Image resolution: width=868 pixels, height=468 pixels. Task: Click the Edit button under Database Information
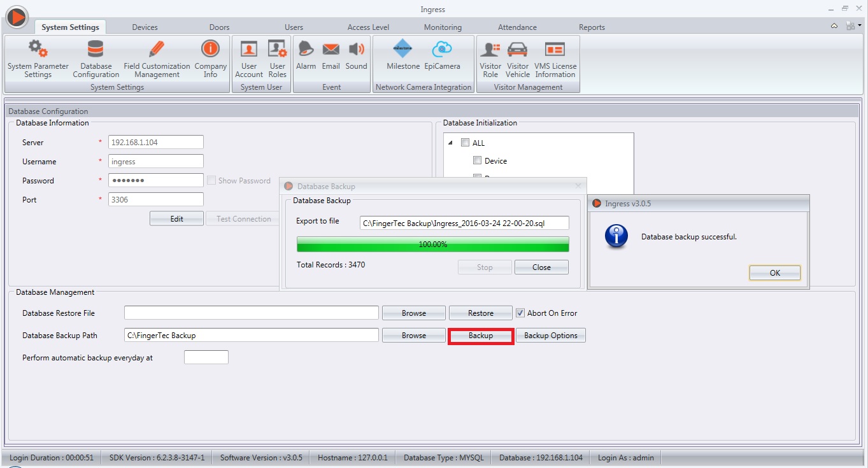tap(176, 218)
